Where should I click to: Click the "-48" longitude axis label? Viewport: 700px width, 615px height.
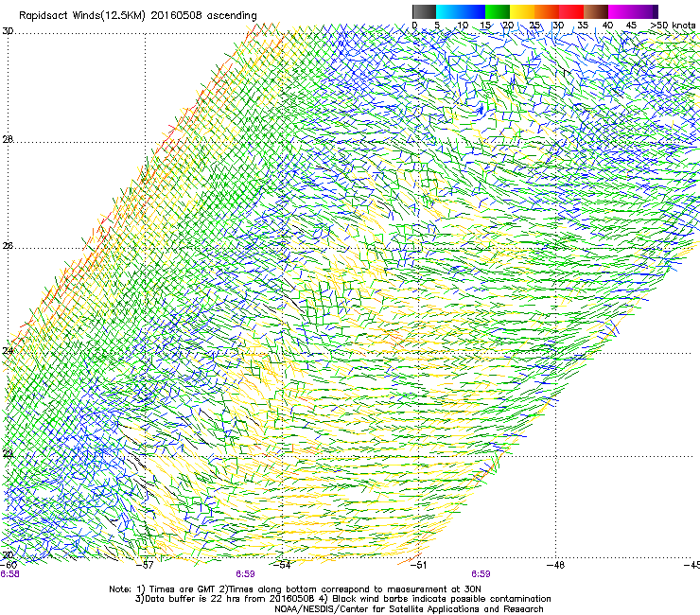coord(555,565)
